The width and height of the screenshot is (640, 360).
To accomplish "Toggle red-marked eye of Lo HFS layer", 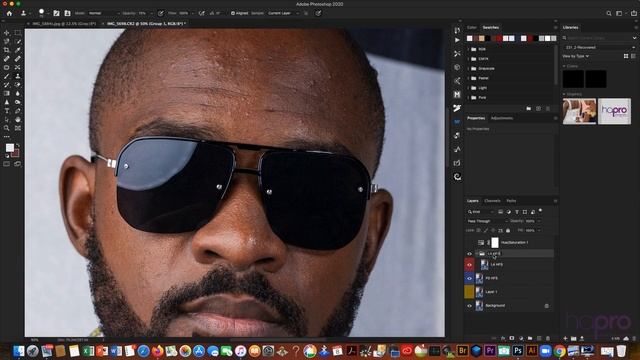I will click(x=469, y=265).
